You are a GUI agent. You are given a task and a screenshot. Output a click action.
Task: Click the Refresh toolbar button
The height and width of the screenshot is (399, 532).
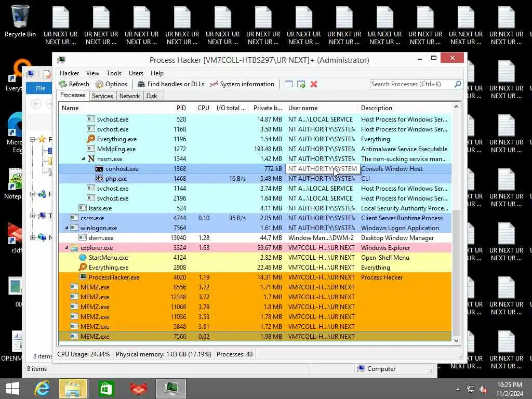click(74, 84)
